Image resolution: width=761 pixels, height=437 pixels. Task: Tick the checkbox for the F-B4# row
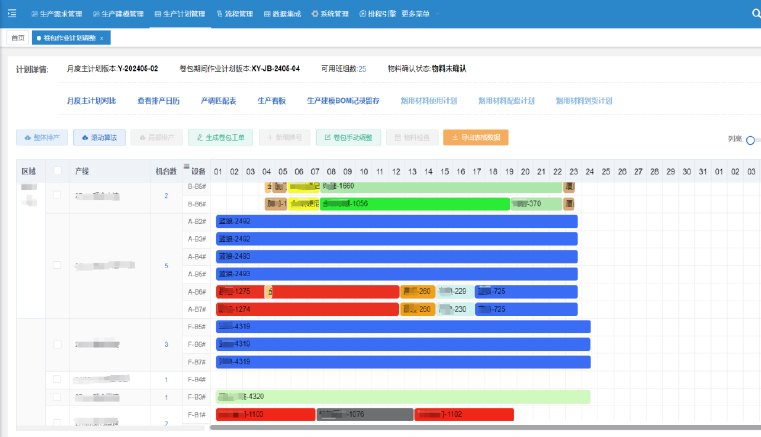pyautogui.click(x=57, y=379)
